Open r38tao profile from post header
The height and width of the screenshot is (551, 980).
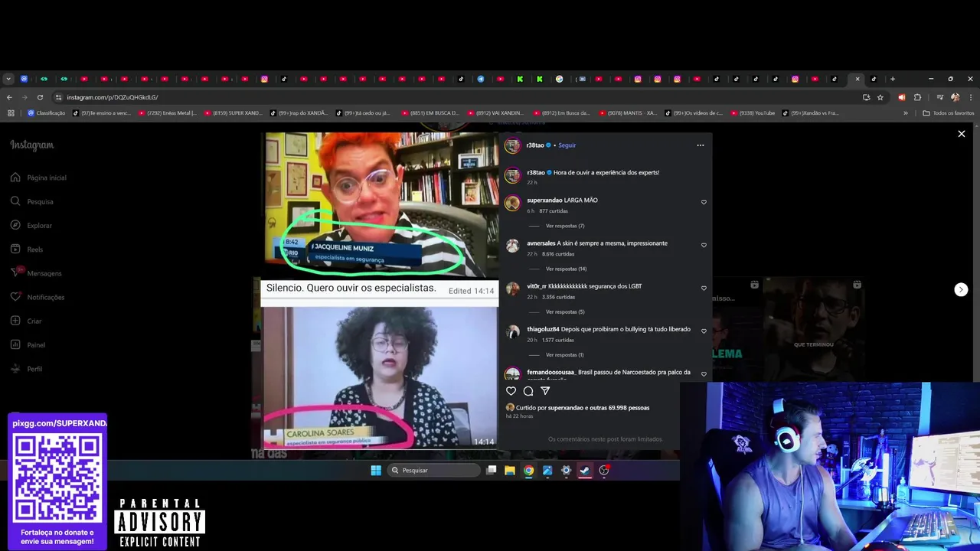pos(535,145)
